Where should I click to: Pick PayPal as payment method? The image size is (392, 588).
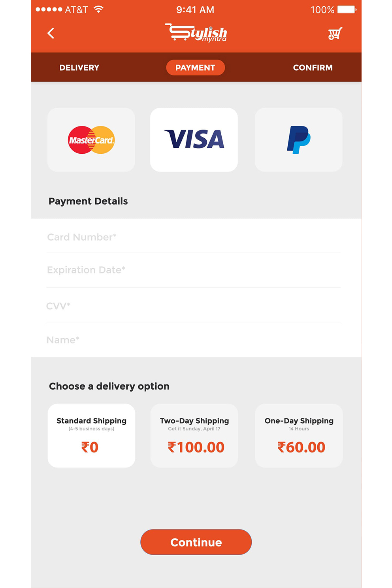click(x=299, y=140)
